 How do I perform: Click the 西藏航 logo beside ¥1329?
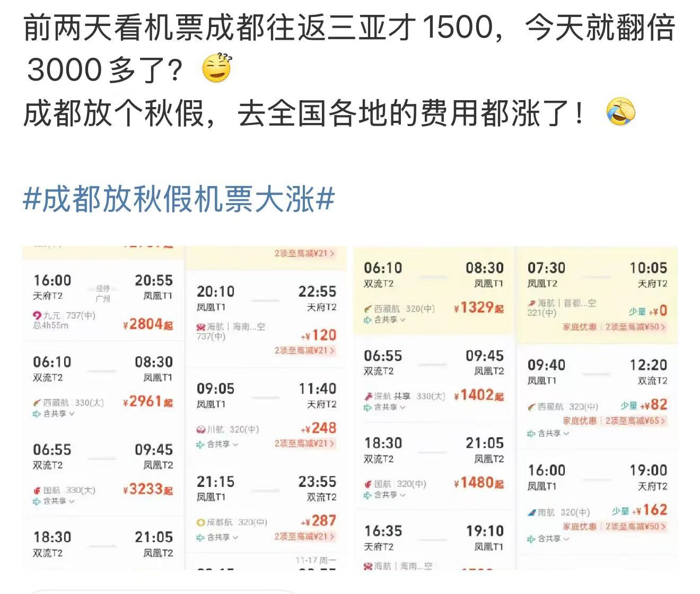coord(368,309)
